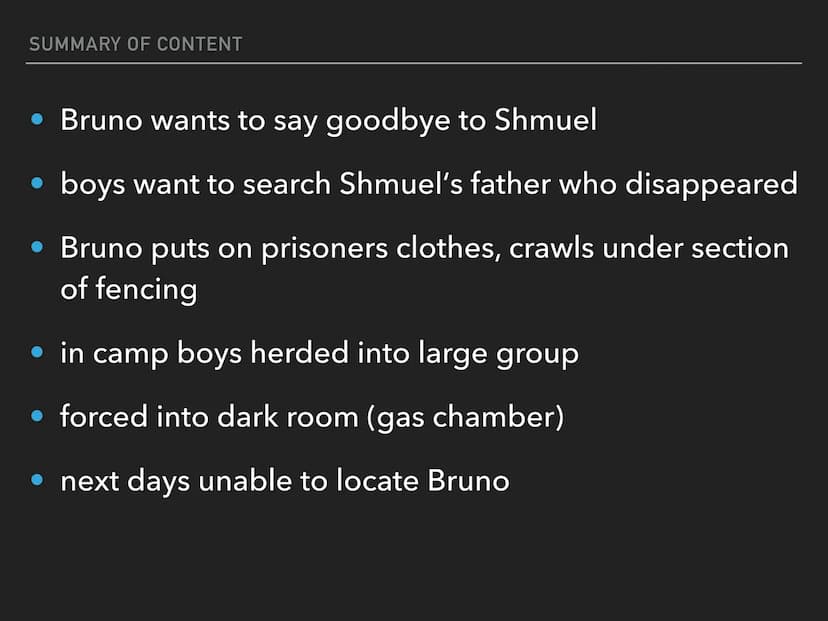
Task: Click the blue bullet beside 'boys want to search'
Action: 37,183
